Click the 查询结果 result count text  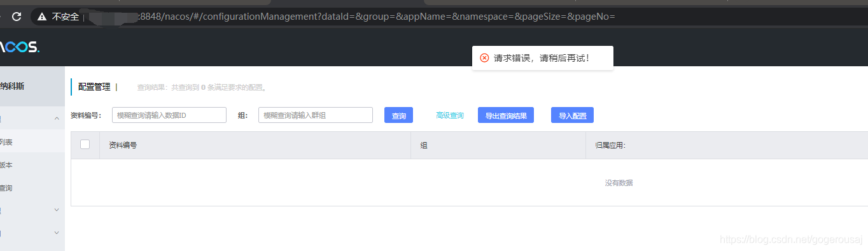click(202, 88)
